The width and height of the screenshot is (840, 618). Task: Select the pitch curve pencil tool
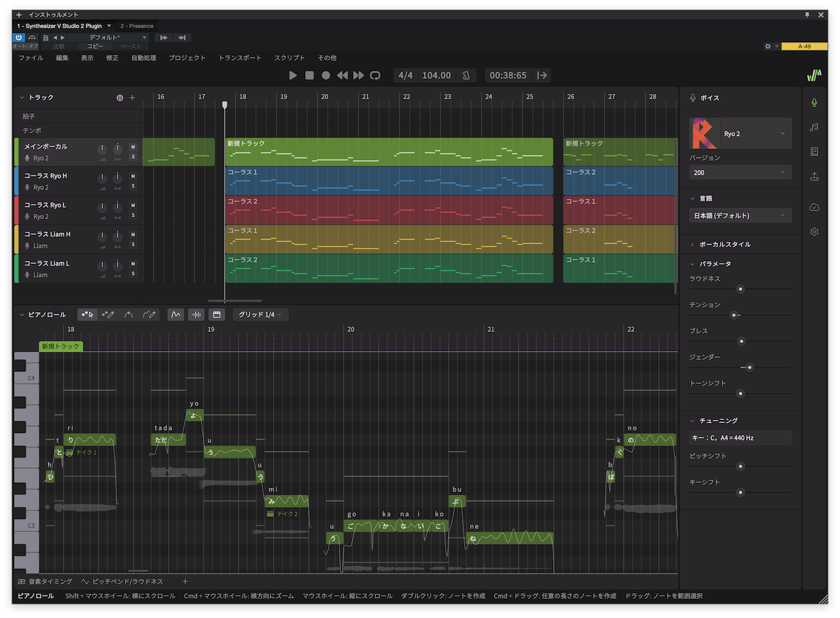tap(149, 315)
